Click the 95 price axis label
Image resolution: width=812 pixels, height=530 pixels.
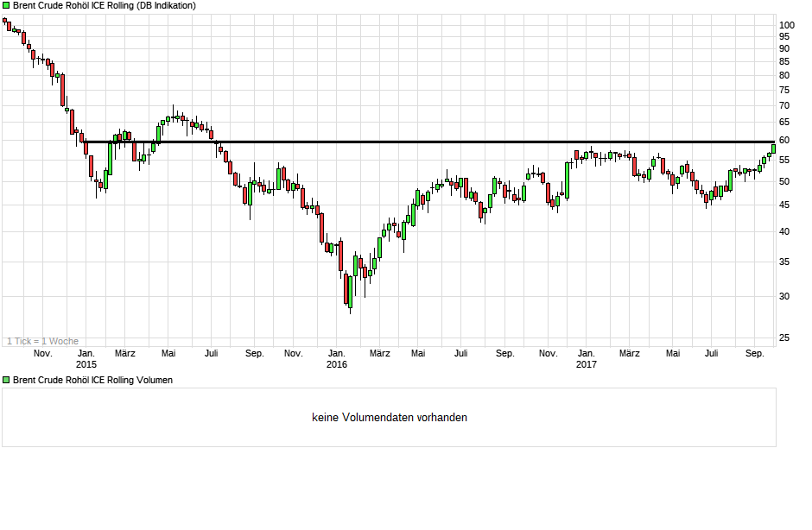click(x=784, y=36)
